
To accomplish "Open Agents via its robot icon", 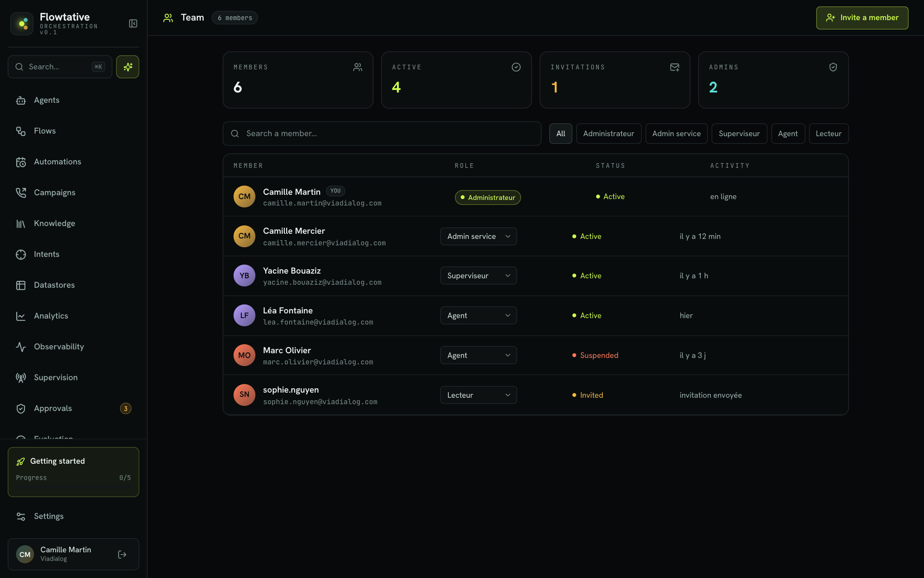I will click(x=21, y=100).
